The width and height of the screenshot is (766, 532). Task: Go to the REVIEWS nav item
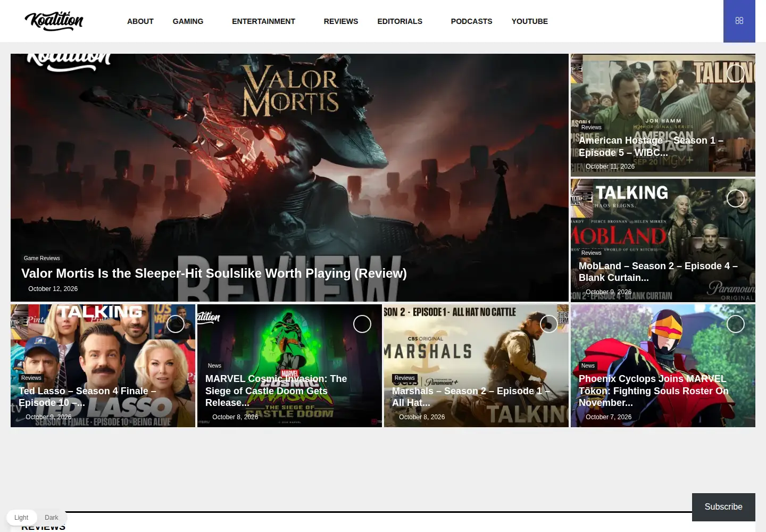coord(341,21)
